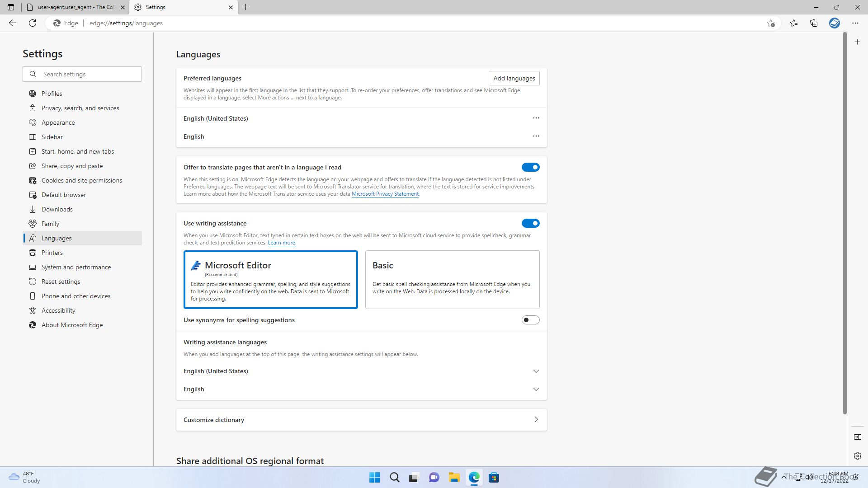Close the user-agent tab

(x=123, y=7)
